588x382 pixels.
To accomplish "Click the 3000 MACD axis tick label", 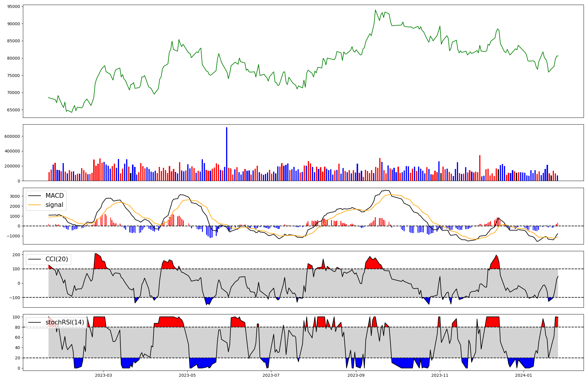I will click(x=15, y=196).
